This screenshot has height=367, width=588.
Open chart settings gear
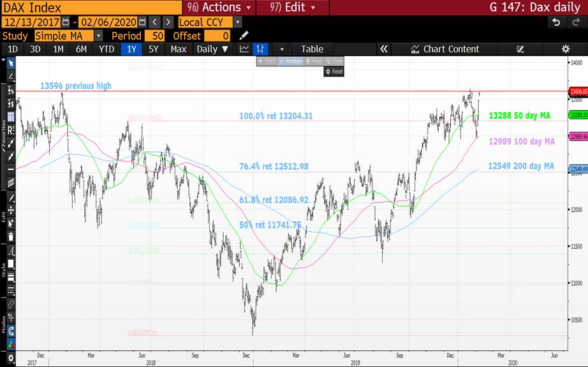[566, 49]
